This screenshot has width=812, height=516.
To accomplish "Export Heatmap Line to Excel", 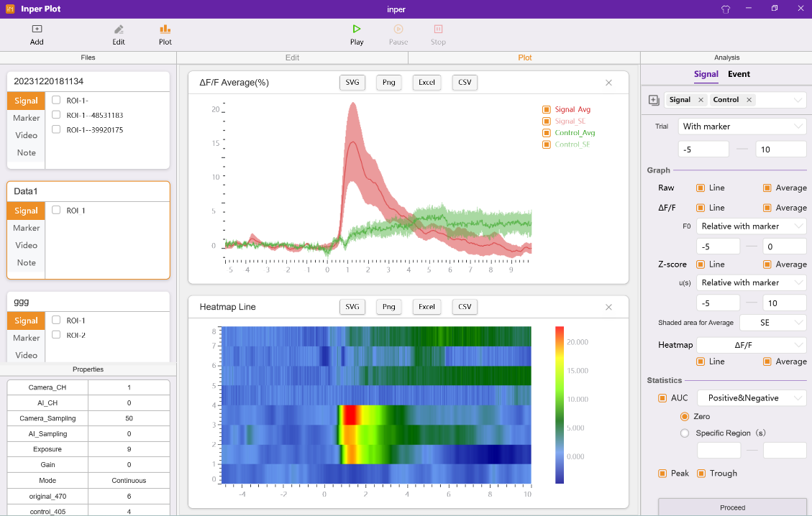I will point(426,307).
